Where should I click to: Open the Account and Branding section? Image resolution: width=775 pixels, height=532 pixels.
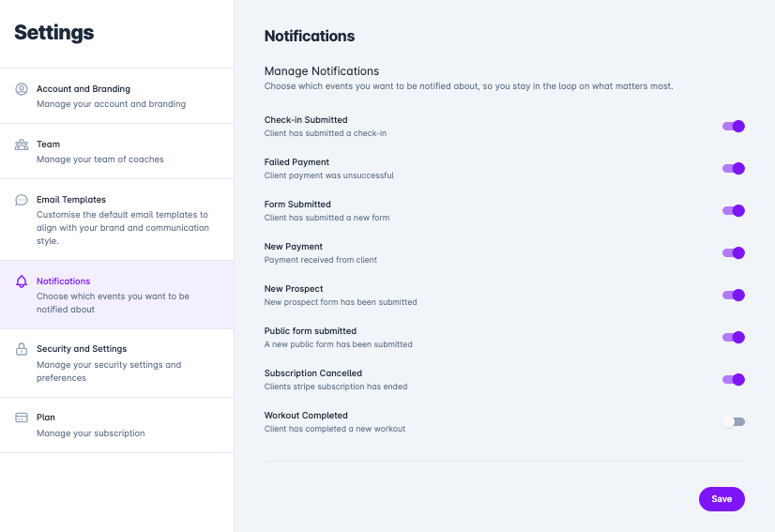click(x=116, y=96)
